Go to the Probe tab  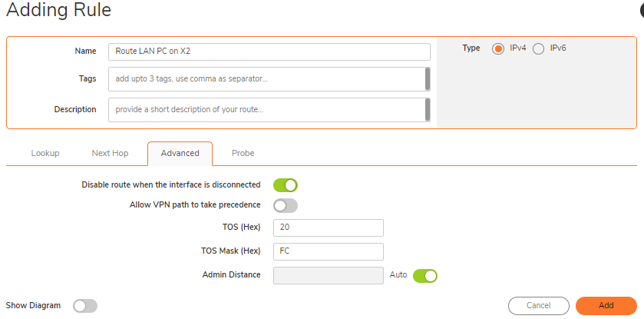(x=243, y=153)
